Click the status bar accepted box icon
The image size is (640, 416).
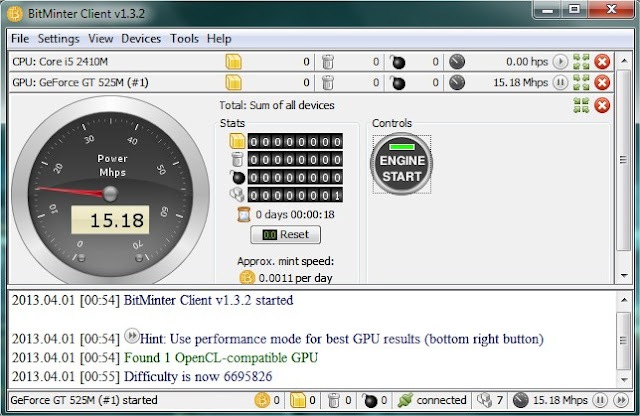298,400
